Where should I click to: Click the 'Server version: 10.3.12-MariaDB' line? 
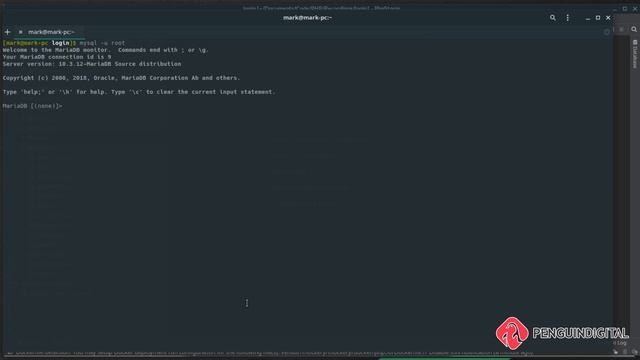pos(92,64)
